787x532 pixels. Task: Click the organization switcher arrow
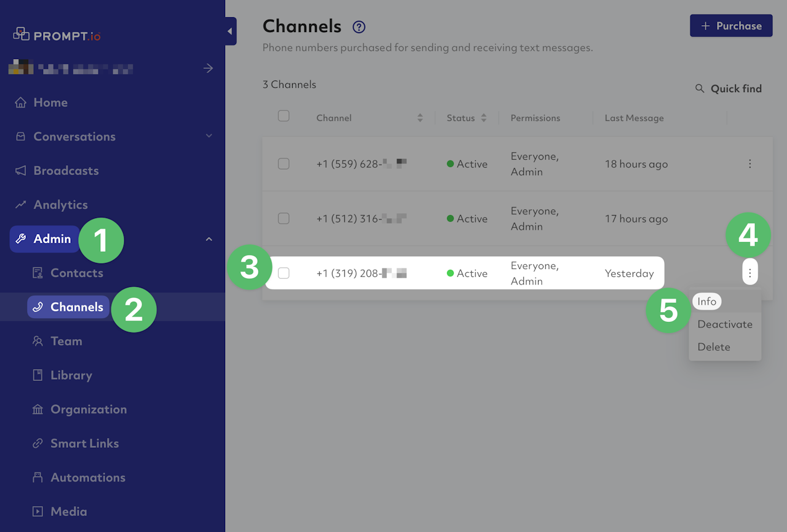pos(208,68)
